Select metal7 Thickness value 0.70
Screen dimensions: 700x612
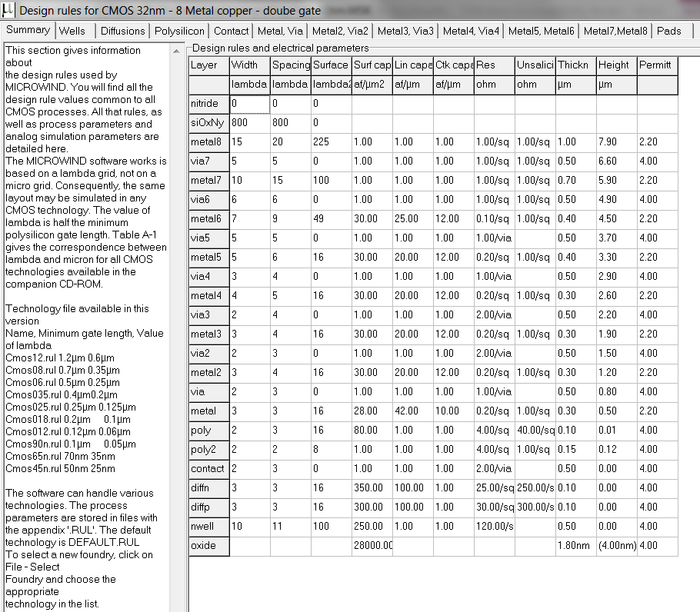pos(576,180)
